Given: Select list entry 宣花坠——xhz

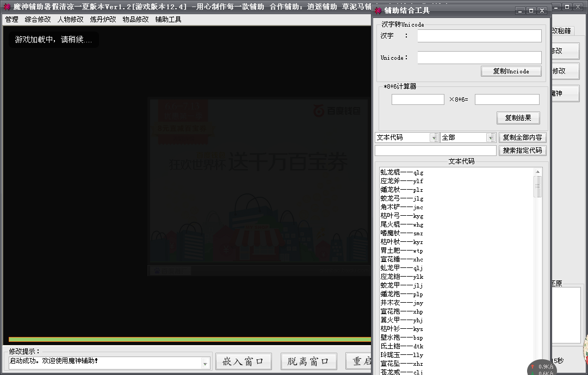Looking at the screenshot, I should coord(402,364).
